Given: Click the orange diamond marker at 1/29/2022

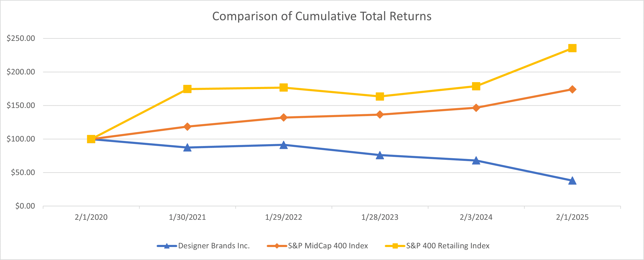Looking at the screenshot, I should point(284,117).
